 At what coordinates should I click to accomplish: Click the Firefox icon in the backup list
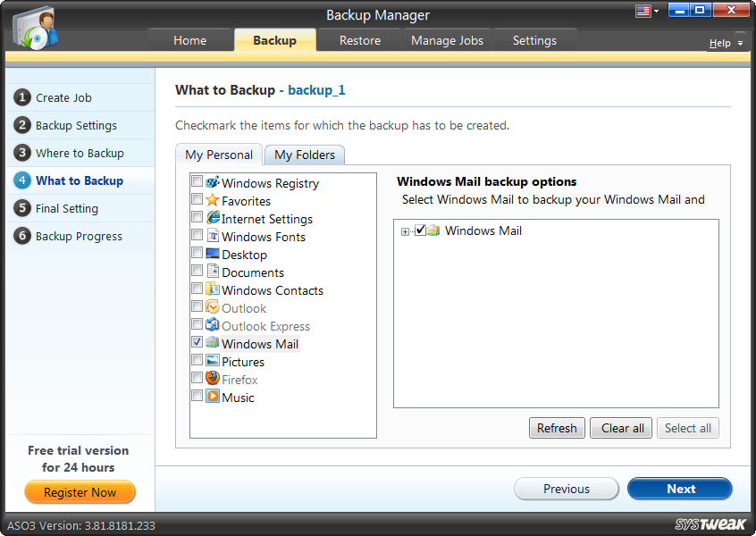(212, 380)
